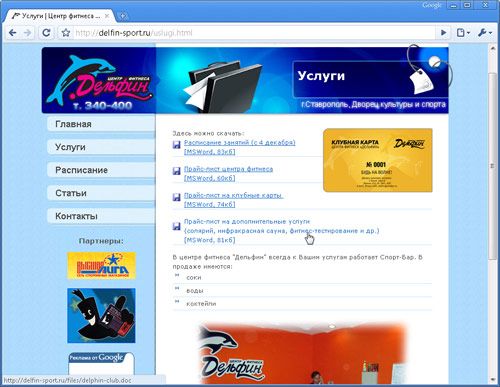Maximize the browser window
Image resolution: width=500 pixels, height=387 pixels.
pyautogui.click(x=467, y=5)
